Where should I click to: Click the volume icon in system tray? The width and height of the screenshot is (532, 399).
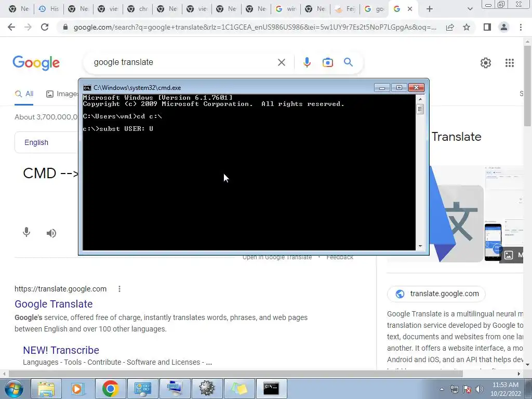coord(480,389)
